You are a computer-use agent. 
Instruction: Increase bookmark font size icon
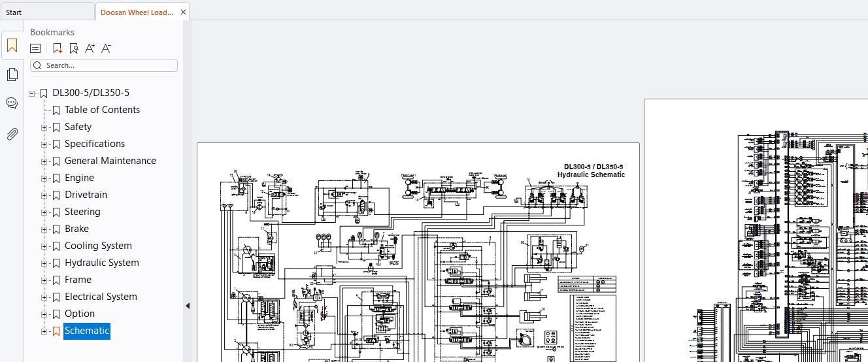pos(90,48)
